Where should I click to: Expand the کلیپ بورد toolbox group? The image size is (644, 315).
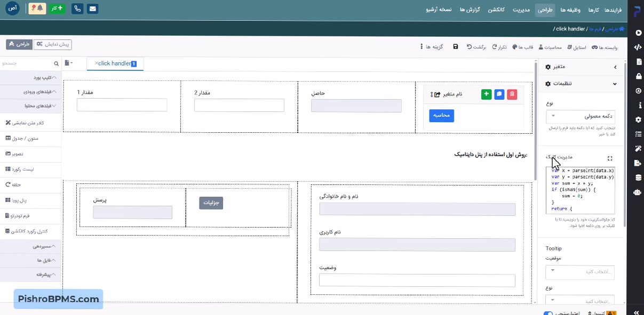pos(31,78)
